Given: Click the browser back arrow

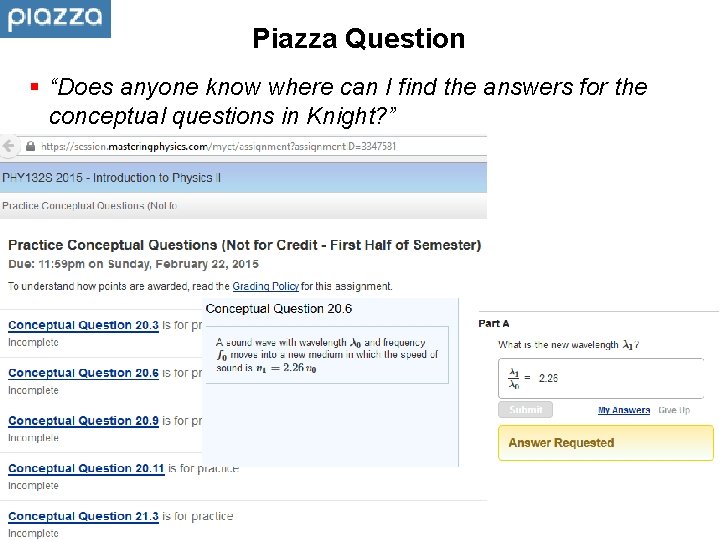Looking at the screenshot, I should pos(9,146).
